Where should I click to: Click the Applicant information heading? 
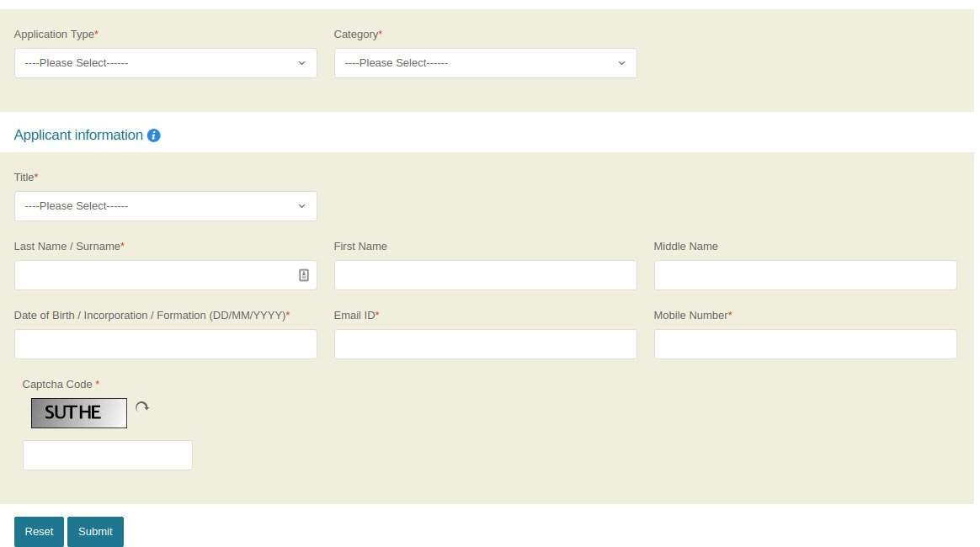[x=78, y=135]
